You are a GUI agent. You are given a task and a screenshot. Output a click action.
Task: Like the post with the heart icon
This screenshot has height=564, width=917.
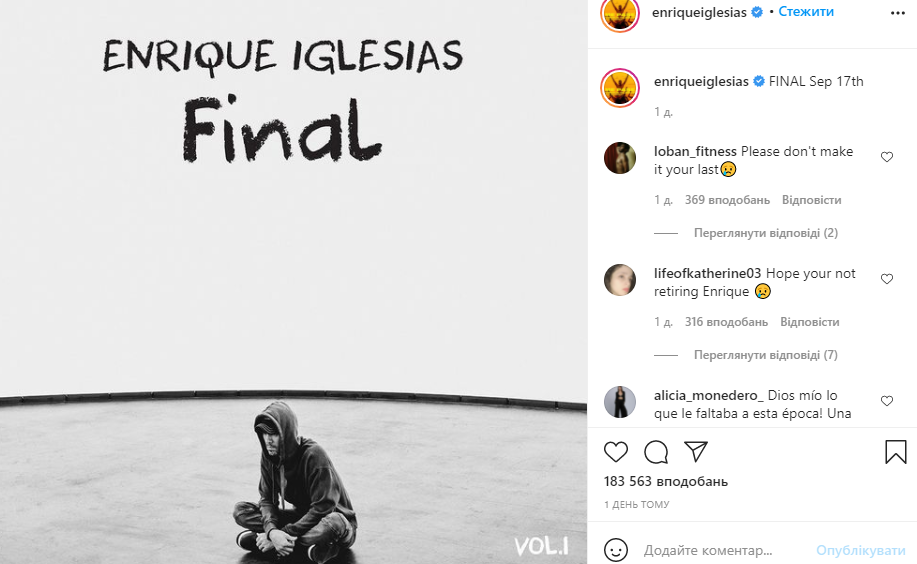(x=616, y=452)
